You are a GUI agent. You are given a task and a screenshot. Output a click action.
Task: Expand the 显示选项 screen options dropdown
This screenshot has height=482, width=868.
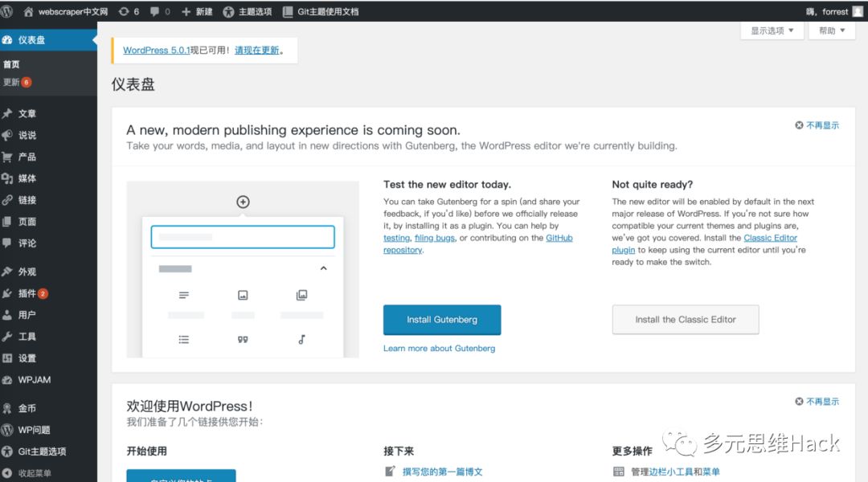click(772, 31)
